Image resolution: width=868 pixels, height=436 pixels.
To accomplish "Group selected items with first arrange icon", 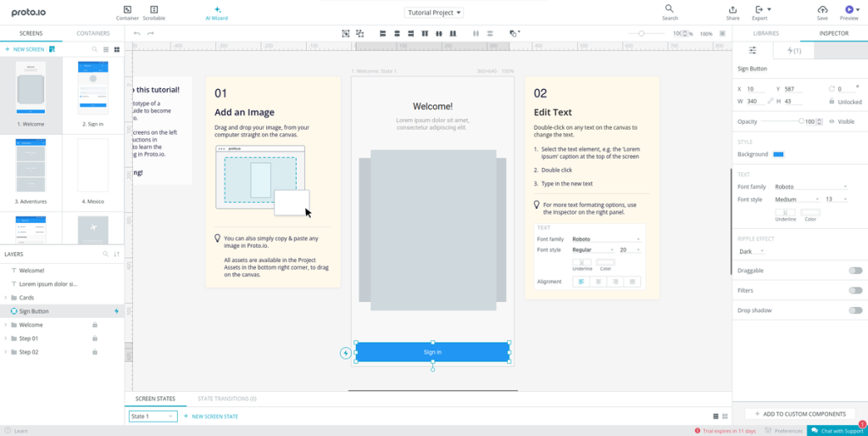I will (x=346, y=34).
